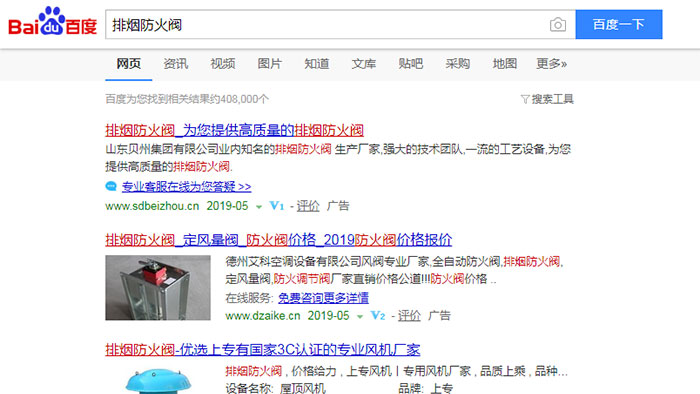Viewport: 700px width, 394px height.
Task: Click 设备名称: 屋顶风机 text
Action: tap(275, 388)
